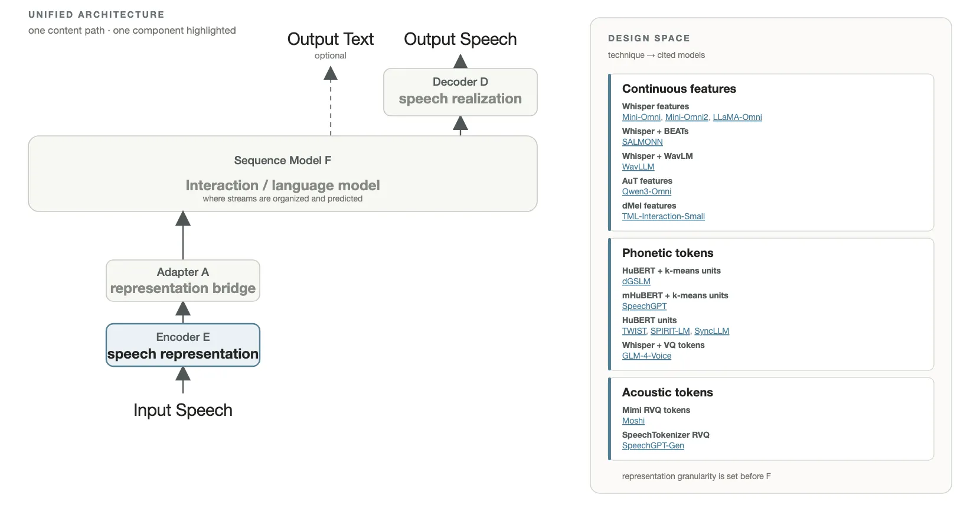The width and height of the screenshot is (980, 511).
Task: Click the 'Whisper + BEATs' technique label
Action: point(655,131)
